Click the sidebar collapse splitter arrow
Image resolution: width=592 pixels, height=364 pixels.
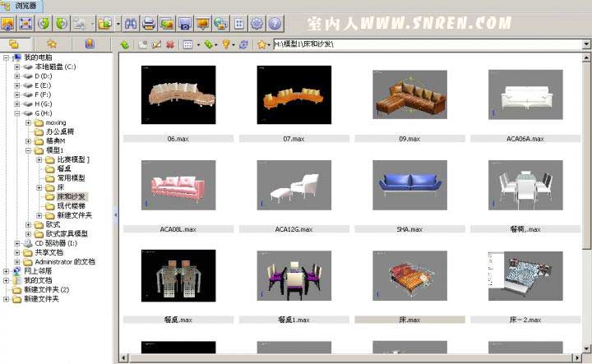(x=116, y=215)
